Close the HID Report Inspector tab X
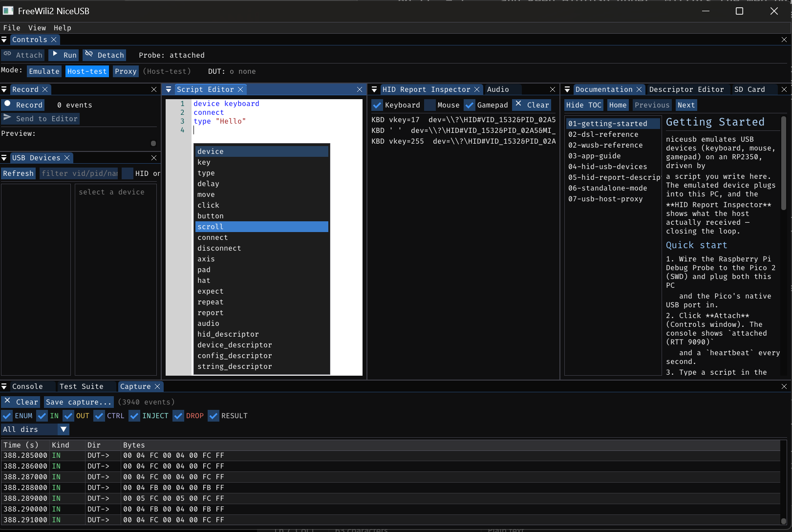Viewport: 792px width, 532px height. (x=477, y=89)
